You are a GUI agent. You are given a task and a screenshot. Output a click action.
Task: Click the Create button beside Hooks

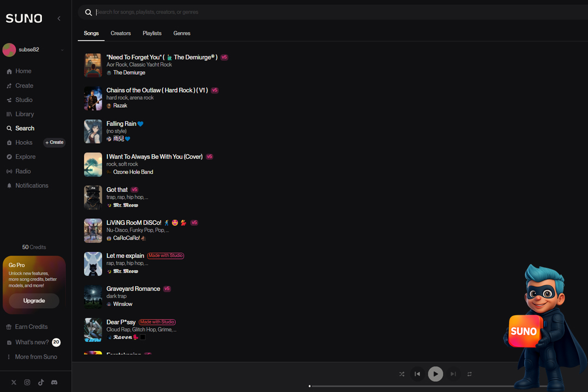(x=54, y=143)
